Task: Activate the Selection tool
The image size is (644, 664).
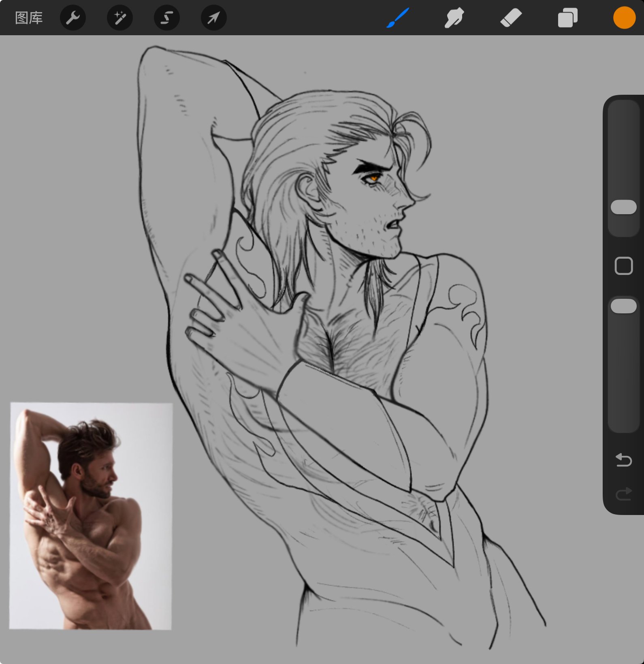Action: 167,18
